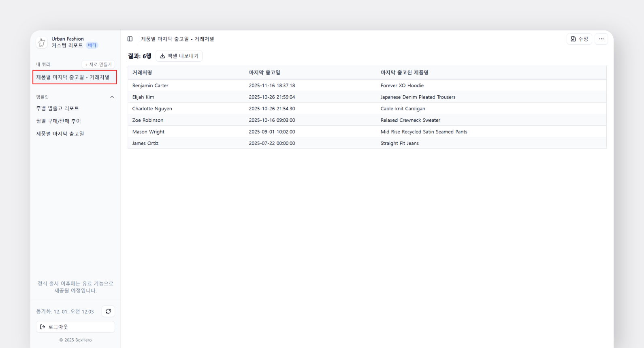Open 월별 구매/판매 추이 template

tap(59, 121)
